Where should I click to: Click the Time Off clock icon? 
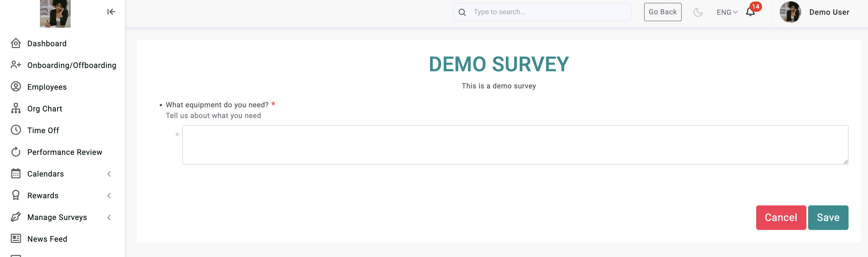16,130
